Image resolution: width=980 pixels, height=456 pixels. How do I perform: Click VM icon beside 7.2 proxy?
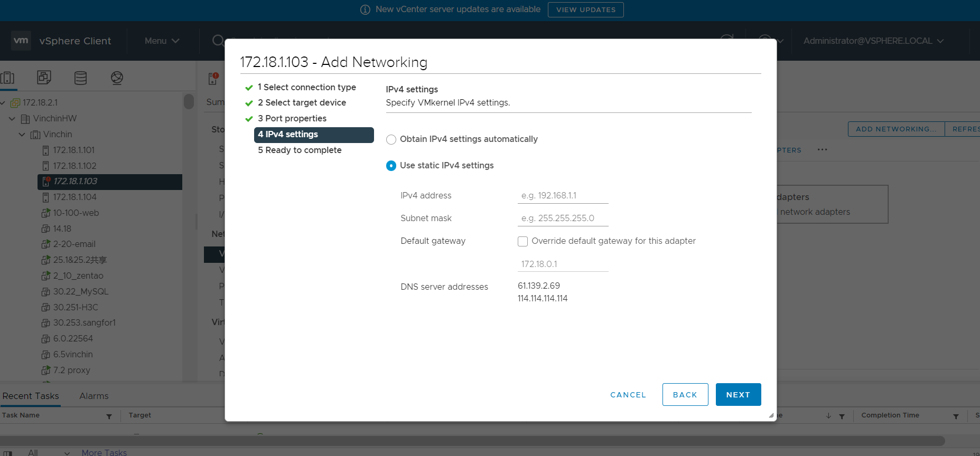click(46, 370)
